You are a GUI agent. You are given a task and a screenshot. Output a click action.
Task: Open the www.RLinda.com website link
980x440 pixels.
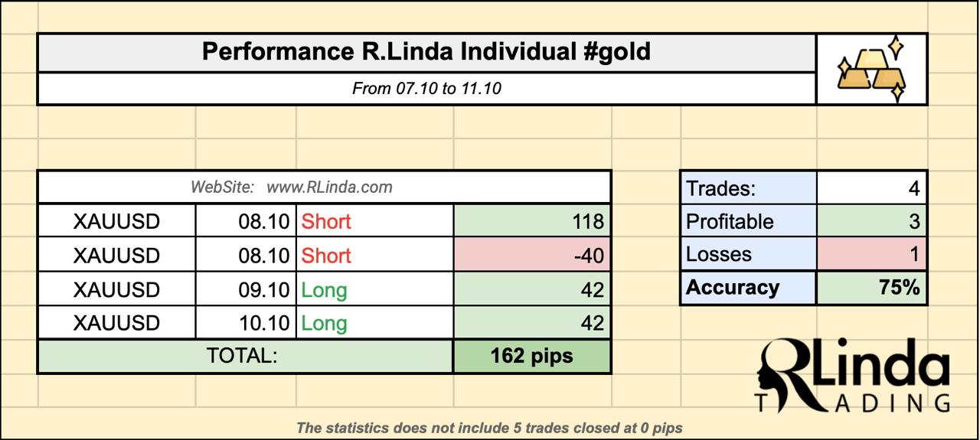(329, 187)
